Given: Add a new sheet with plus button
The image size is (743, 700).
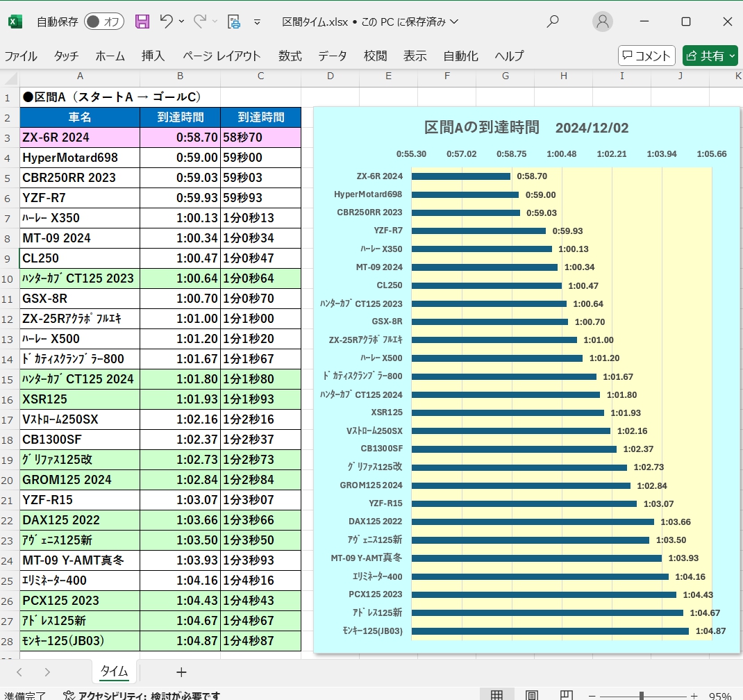Looking at the screenshot, I should (181, 672).
